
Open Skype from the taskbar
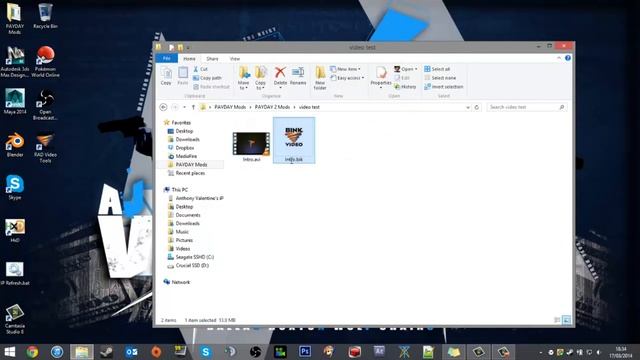[x=206, y=351]
